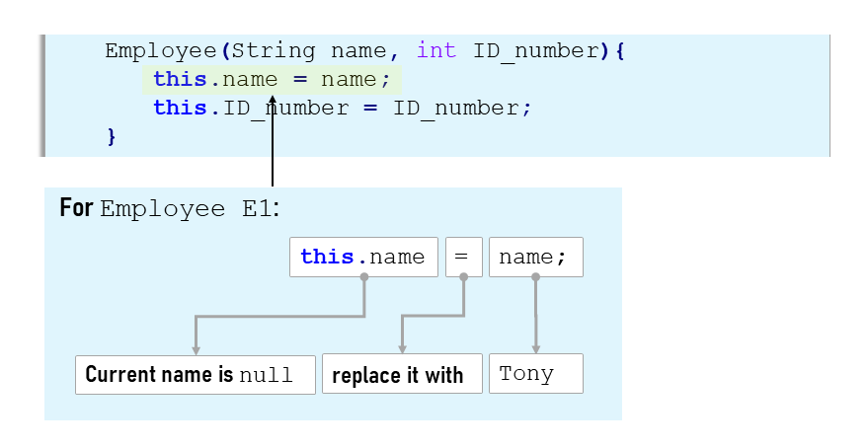Select the equals sign box
The width and height of the screenshot is (868, 448).
coord(463,258)
